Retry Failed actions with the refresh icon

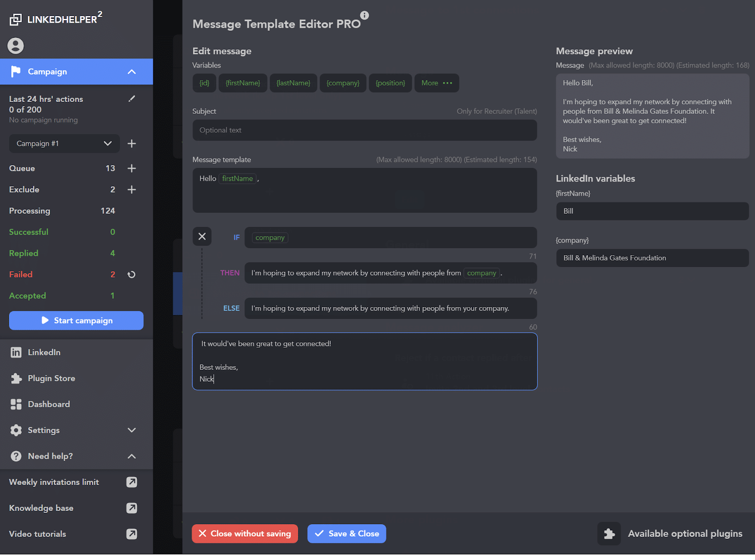(132, 274)
